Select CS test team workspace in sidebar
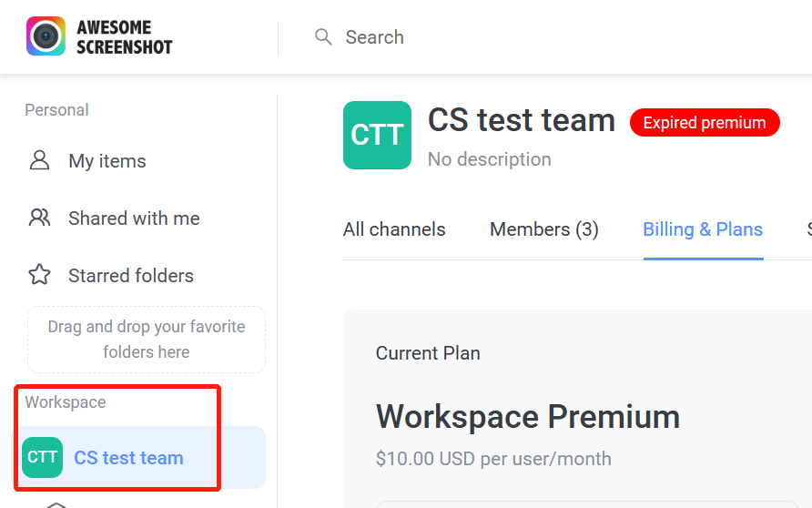Viewport: 812px width, 508px height. coord(138,458)
